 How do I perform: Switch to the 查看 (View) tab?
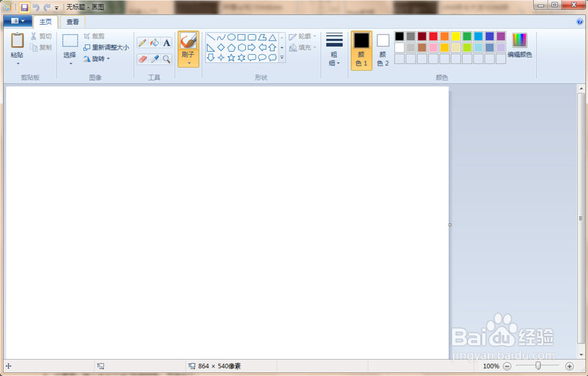point(72,22)
